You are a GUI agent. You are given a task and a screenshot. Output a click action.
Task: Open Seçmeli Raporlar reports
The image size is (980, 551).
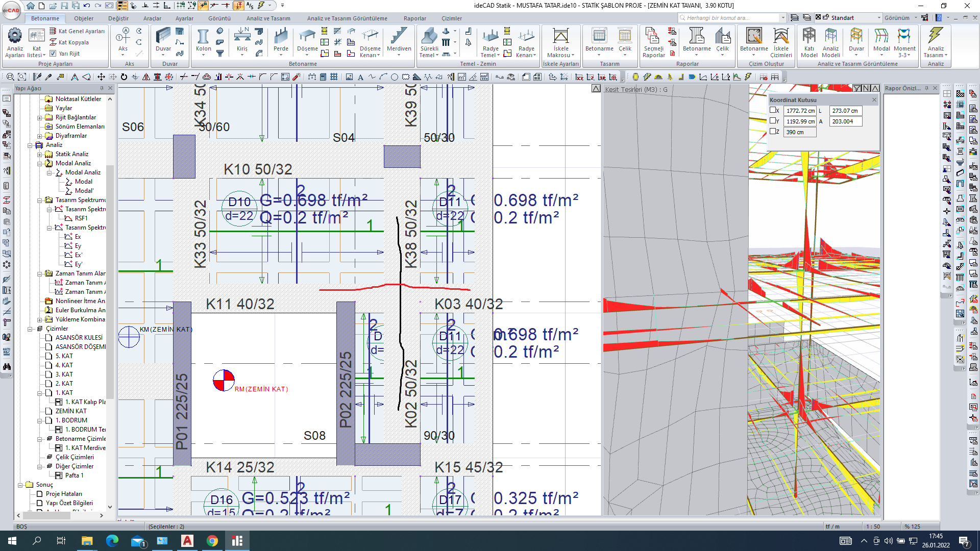click(x=653, y=42)
